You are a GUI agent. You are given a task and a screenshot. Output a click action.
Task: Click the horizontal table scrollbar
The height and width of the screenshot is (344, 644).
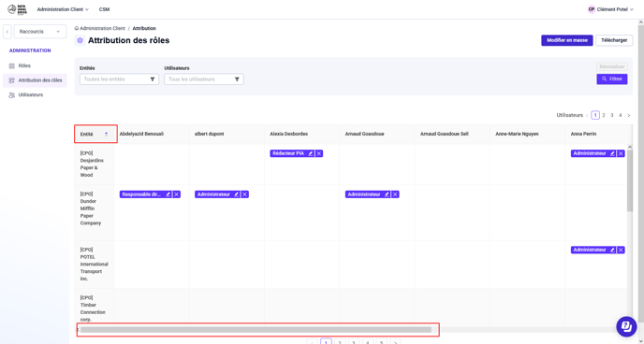coord(256,330)
